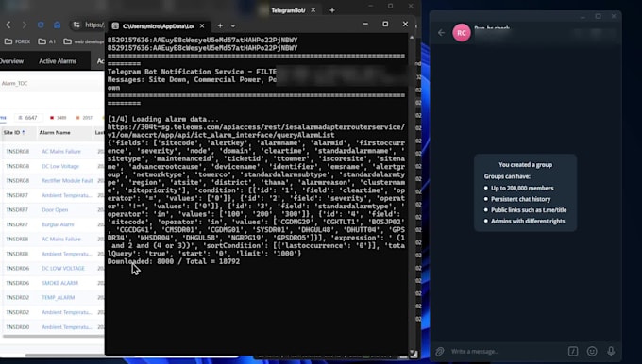Viewport: 642px width, 364px height.
Task: Open the RC group avatar in Telegram
Action: point(462,33)
